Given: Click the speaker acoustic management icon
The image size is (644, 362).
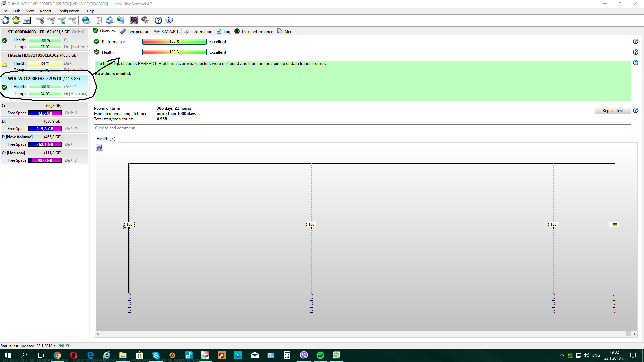Looking at the screenshot, I should 145,20.
